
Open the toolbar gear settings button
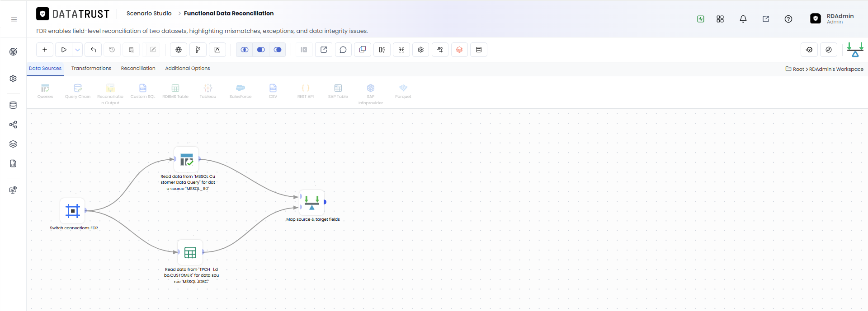[421, 50]
